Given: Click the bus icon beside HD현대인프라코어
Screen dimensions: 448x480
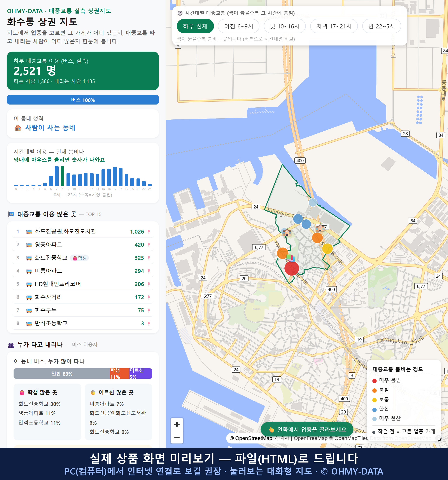Looking at the screenshot, I should (x=29, y=284).
